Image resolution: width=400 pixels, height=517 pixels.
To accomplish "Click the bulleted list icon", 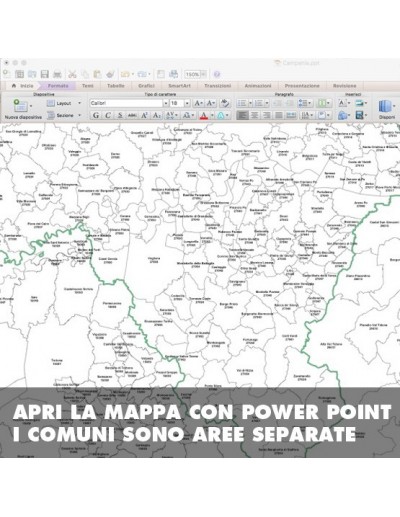I will pos(242,103).
